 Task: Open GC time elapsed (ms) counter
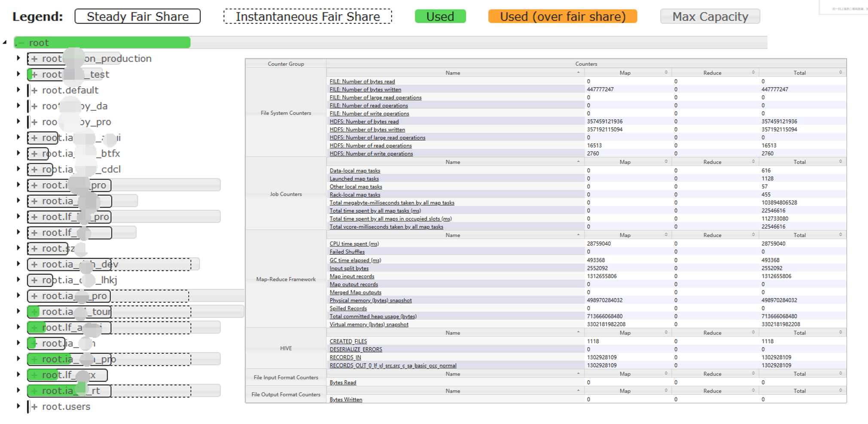pos(355,260)
